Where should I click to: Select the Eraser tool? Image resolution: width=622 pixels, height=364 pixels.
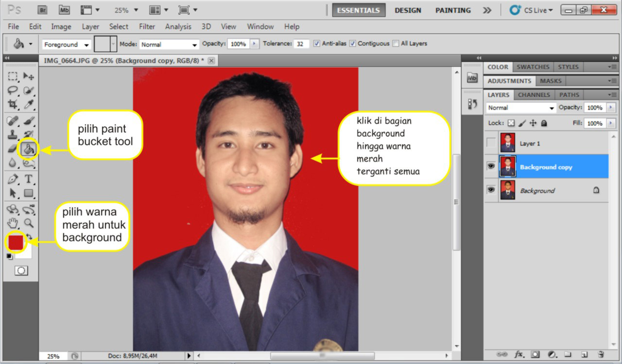13,149
